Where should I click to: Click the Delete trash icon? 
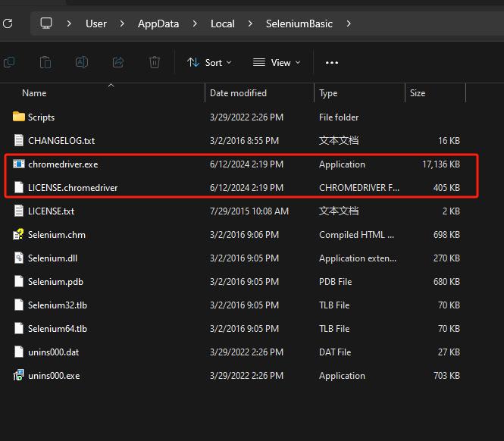click(x=155, y=62)
